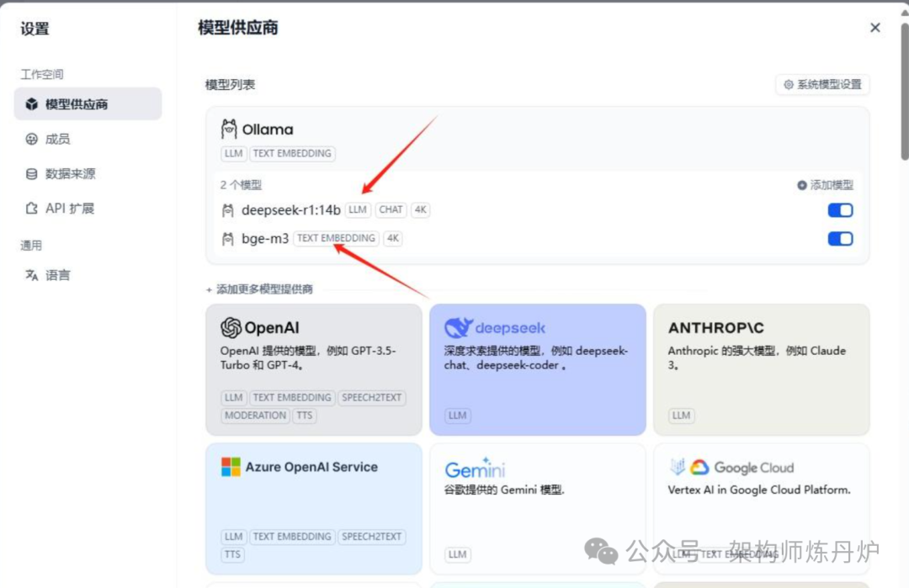Click 添加模型 under Ollama
The height and width of the screenshot is (588, 909).
pyautogui.click(x=825, y=185)
